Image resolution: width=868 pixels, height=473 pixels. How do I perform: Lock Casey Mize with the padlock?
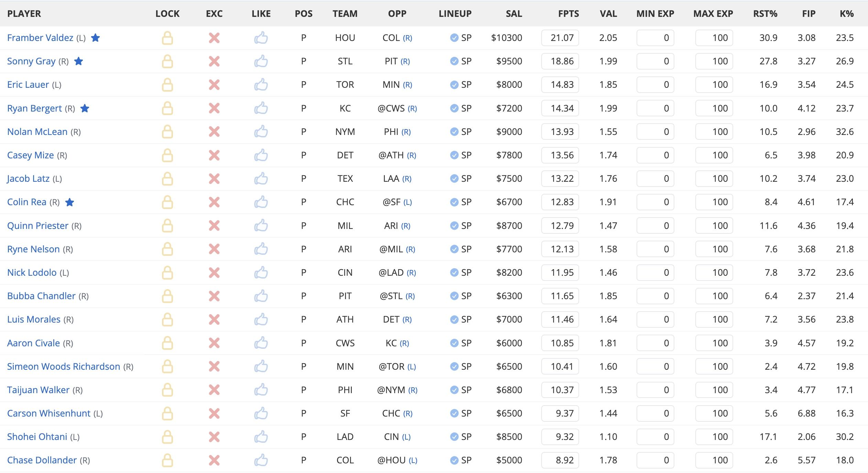click(x=167, y=155)
